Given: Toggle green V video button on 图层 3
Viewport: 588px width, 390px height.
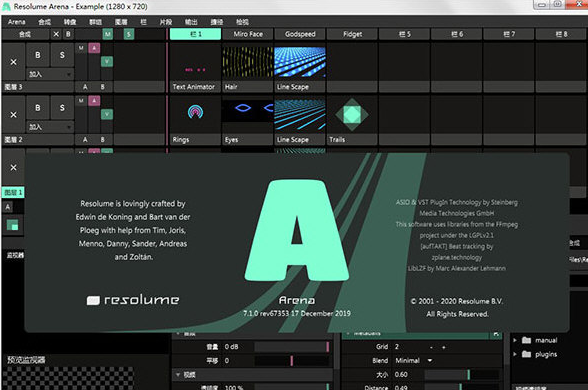Looking at the screenshot, I should click(107, 62).
